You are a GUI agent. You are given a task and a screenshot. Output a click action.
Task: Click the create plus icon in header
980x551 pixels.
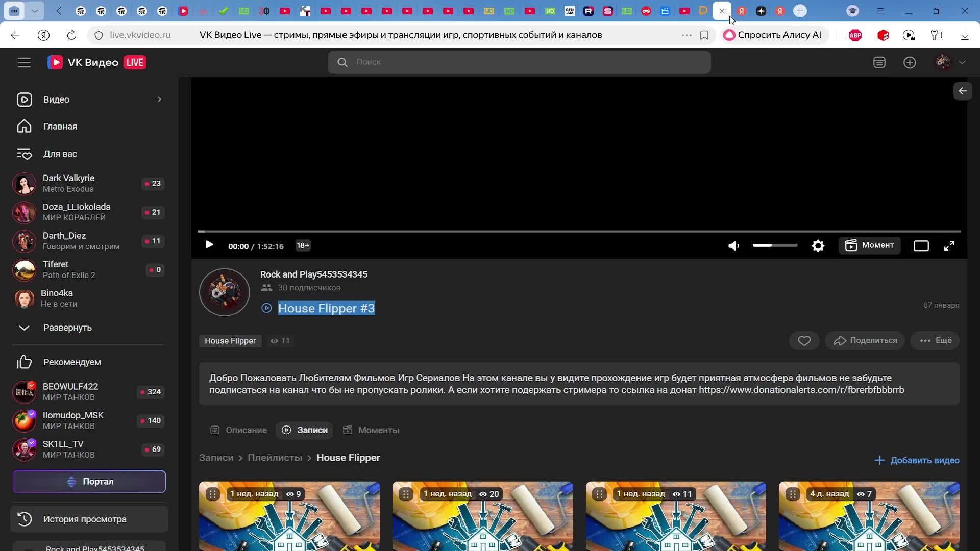pos(910,62)
